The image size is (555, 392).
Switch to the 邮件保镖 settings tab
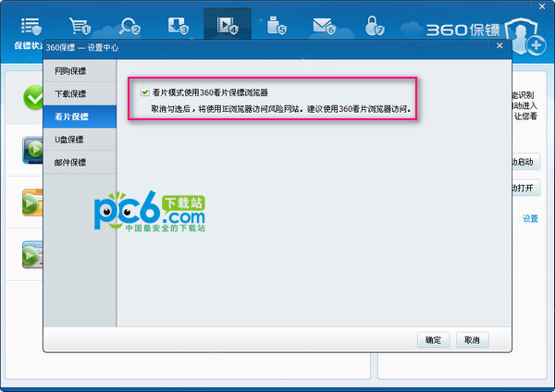pyautogui.click(x=80, y=163)
